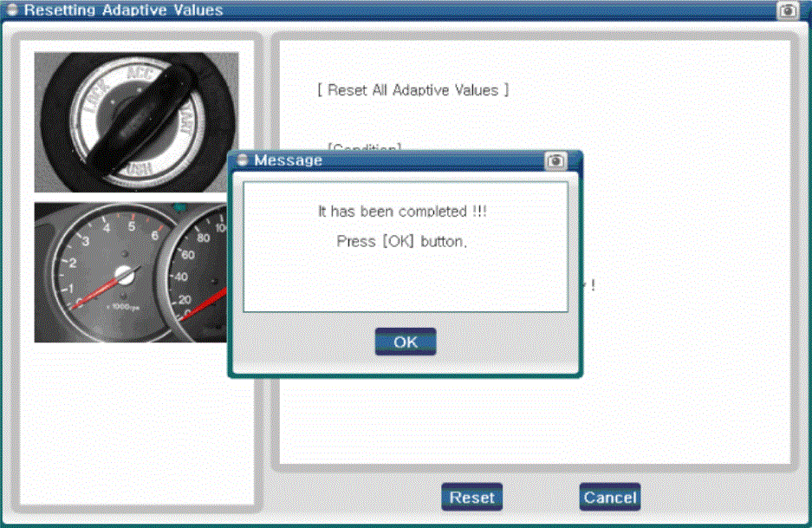
Task: Click the 'Press [OK] button.' text
Action: point(402,242)
